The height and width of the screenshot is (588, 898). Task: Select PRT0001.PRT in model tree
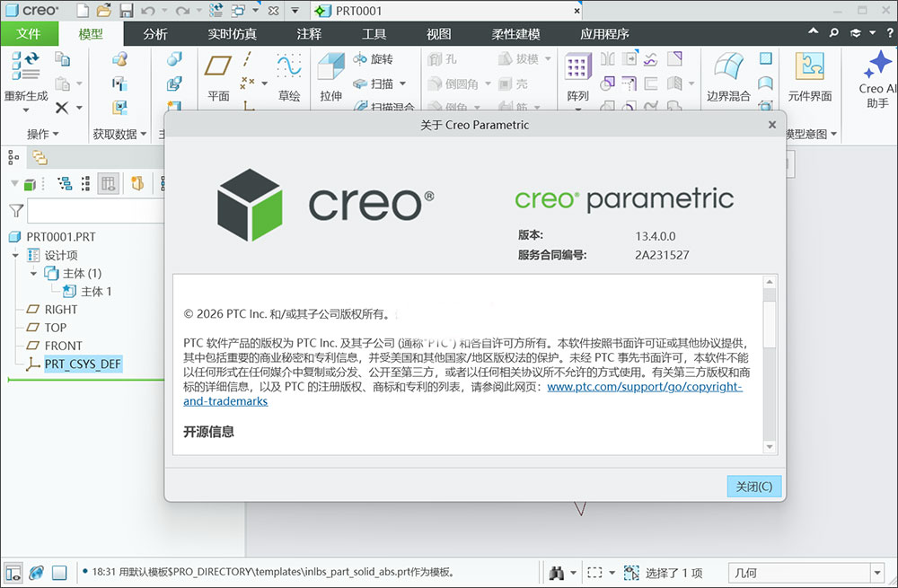[x=61, y=236]
